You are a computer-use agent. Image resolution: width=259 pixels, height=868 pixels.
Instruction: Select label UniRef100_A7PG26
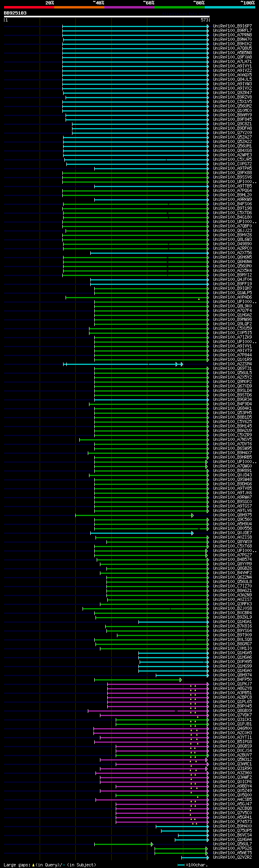tap(232, 848)
